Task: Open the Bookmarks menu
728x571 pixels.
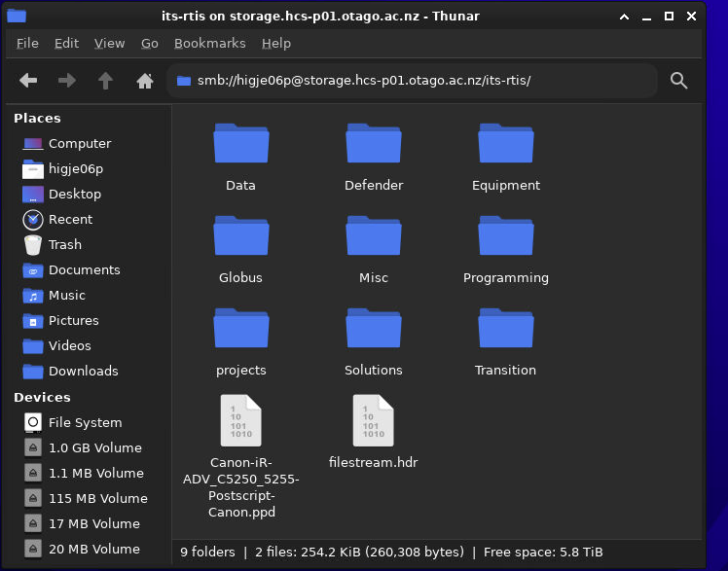Action: pyautogui.click(x=209, y=43)
